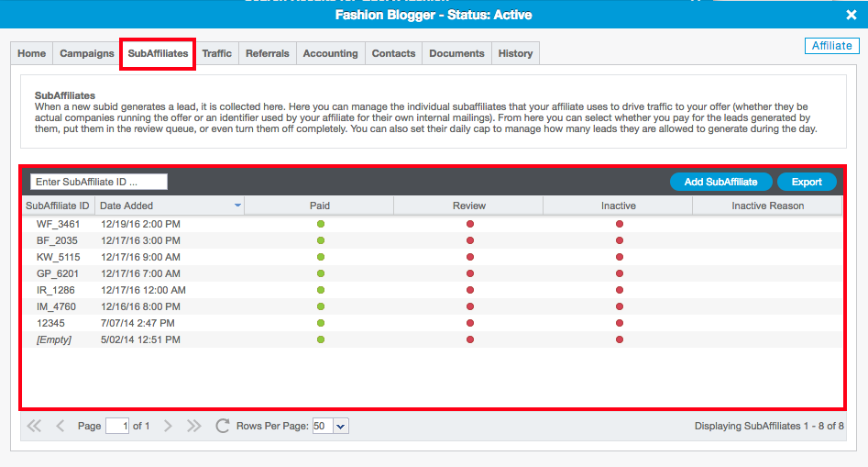This screenshot has width=868, height=467.
Task: Select the [Empty] subaffiliate ID
Action: tap(54, 339)
